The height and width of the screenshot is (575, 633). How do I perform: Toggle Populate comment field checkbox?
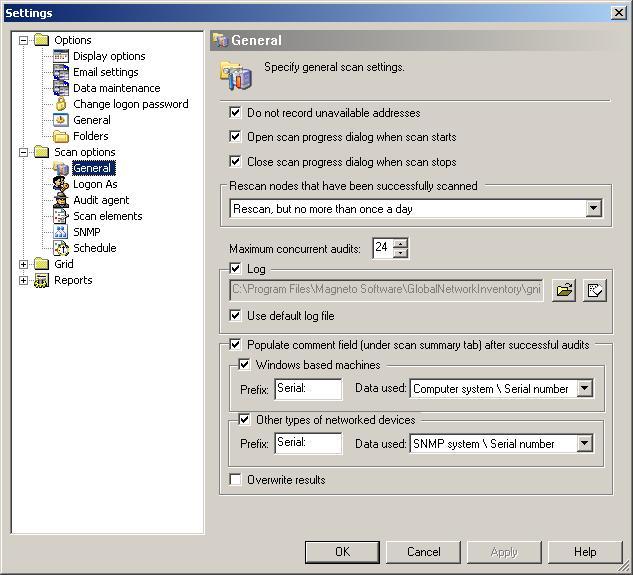235,344
